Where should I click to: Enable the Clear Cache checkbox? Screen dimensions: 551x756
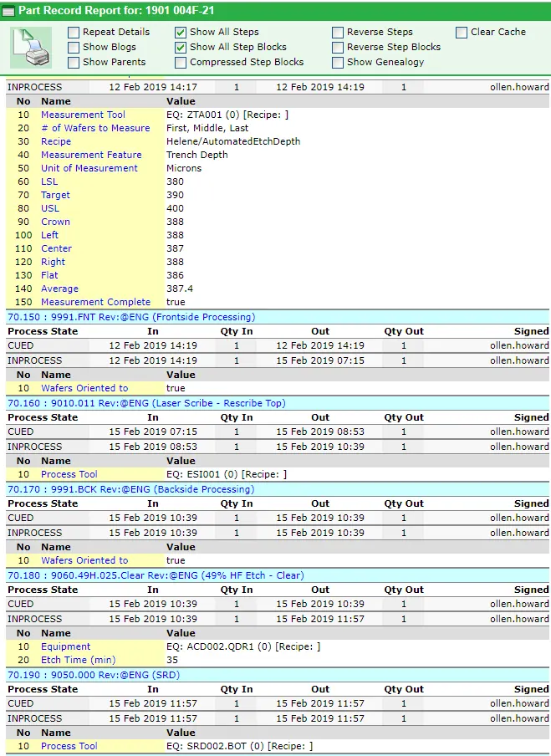click(x=462, y=33)
